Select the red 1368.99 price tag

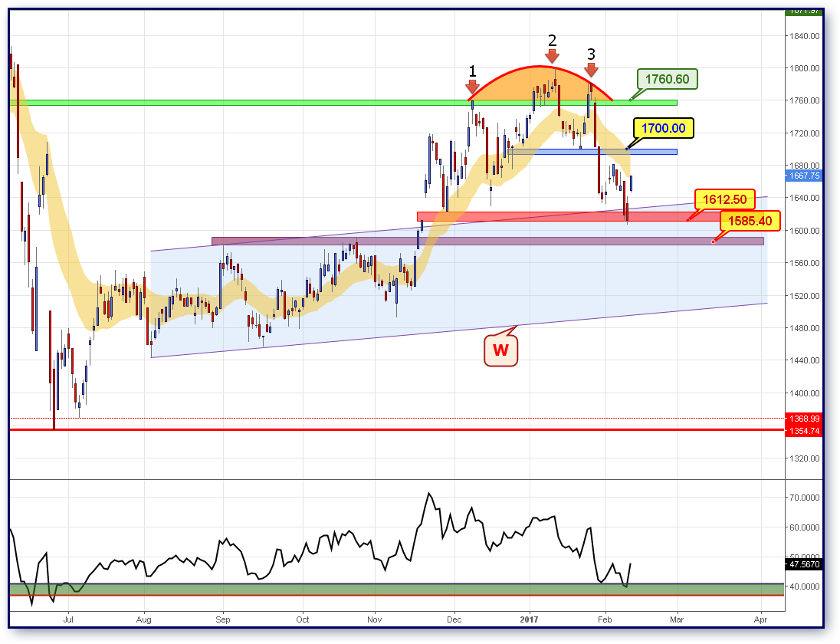803,419
